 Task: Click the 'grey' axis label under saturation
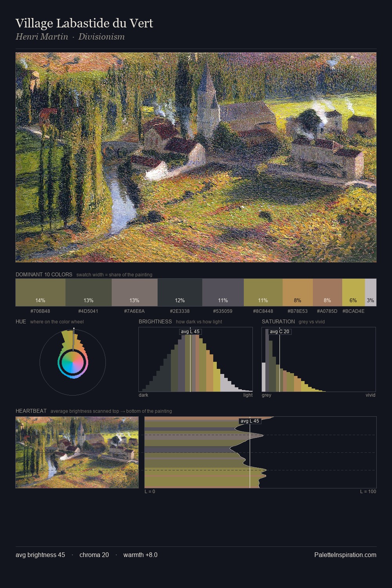267,395
